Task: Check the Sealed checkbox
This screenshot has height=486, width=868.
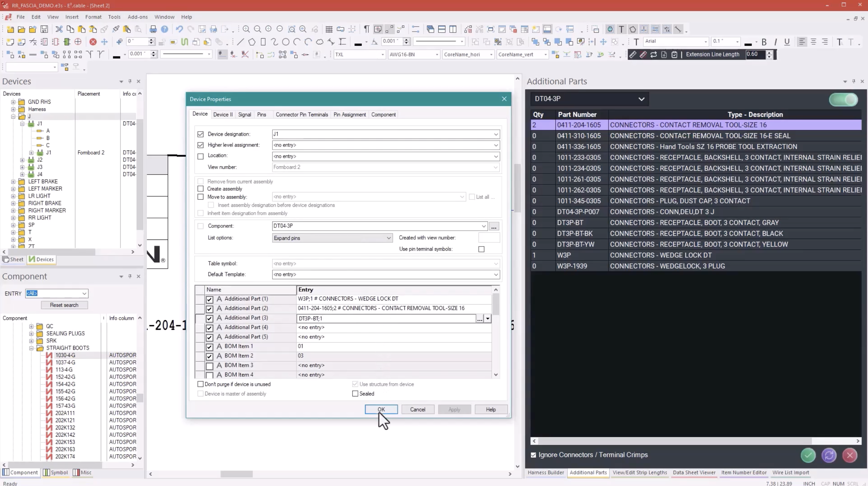Action: pos(355,393)
